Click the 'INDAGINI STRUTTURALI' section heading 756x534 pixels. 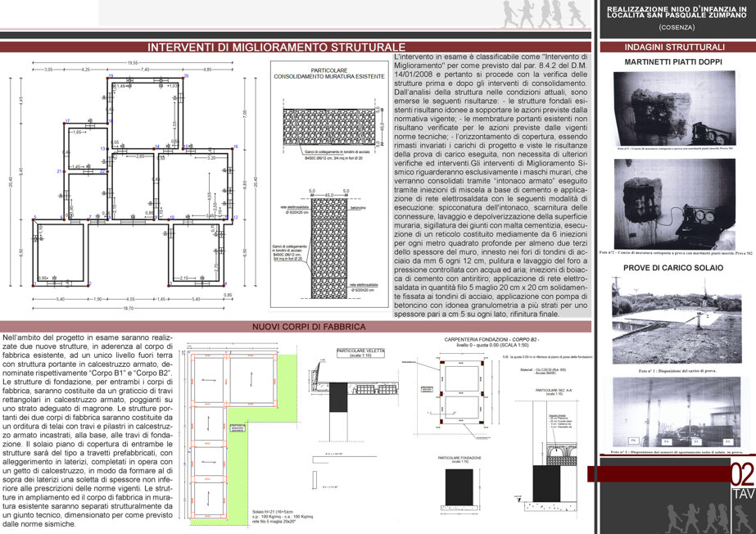coord(675,48)
